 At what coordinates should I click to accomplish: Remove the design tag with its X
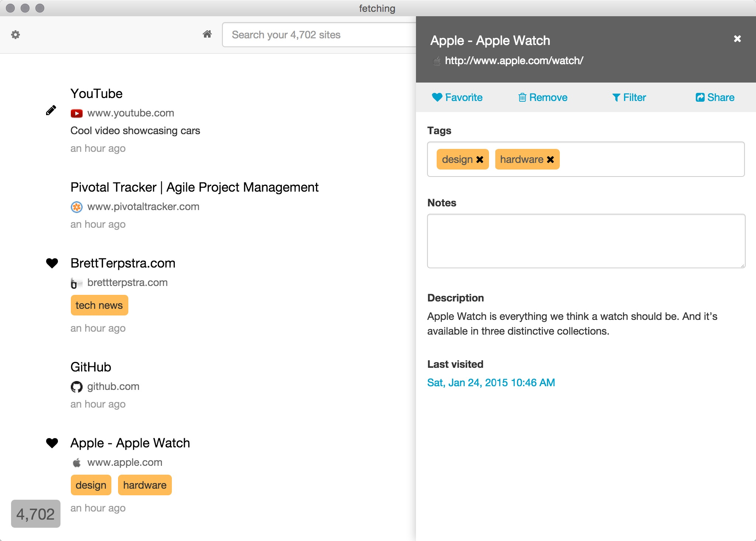(x=480, y=160)
